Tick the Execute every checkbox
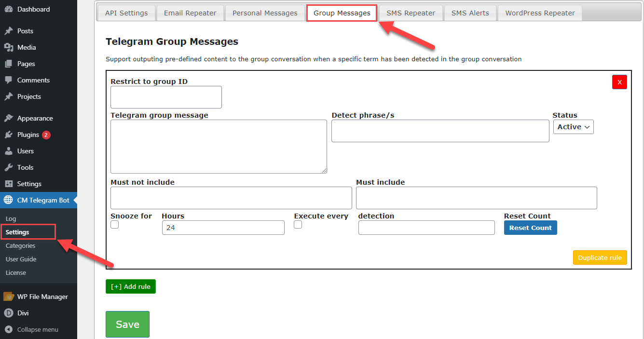This screenshot has width=644, height=339. [298, 225]
